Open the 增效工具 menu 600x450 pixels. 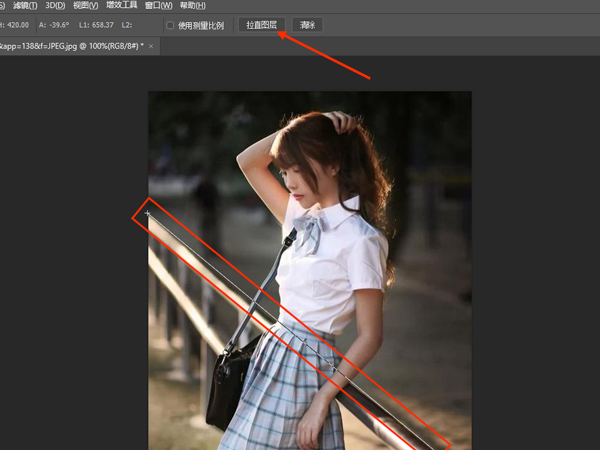coord(123,5)
